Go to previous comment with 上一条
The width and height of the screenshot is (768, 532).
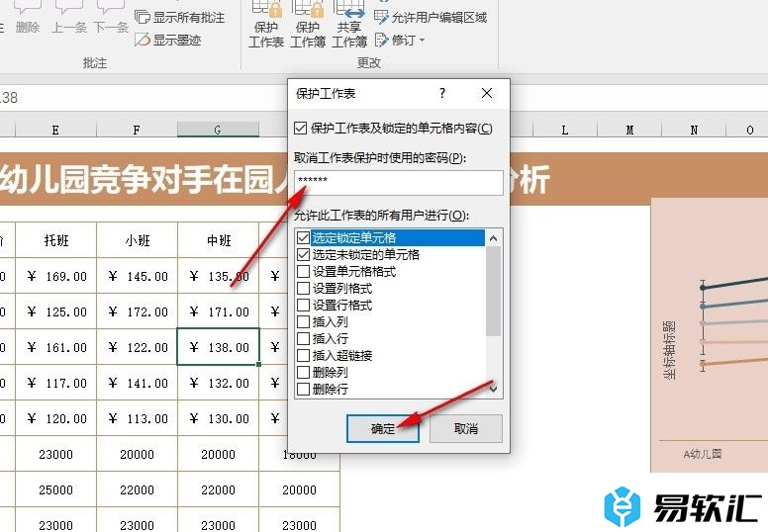(x=69, y=18)
